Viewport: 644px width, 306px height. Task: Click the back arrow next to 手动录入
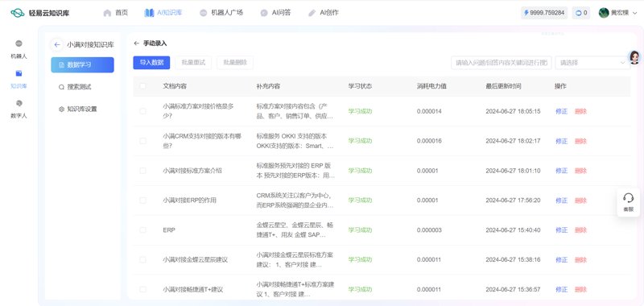136,43
